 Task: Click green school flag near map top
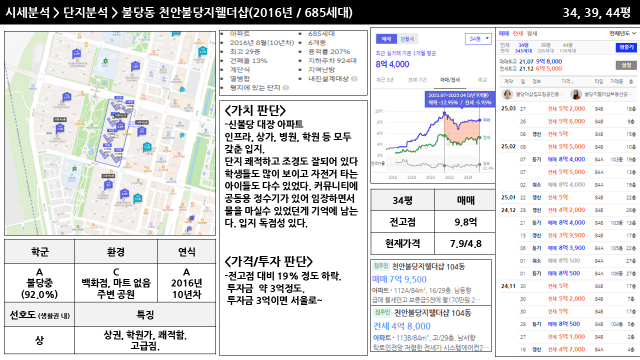[105, 61]
